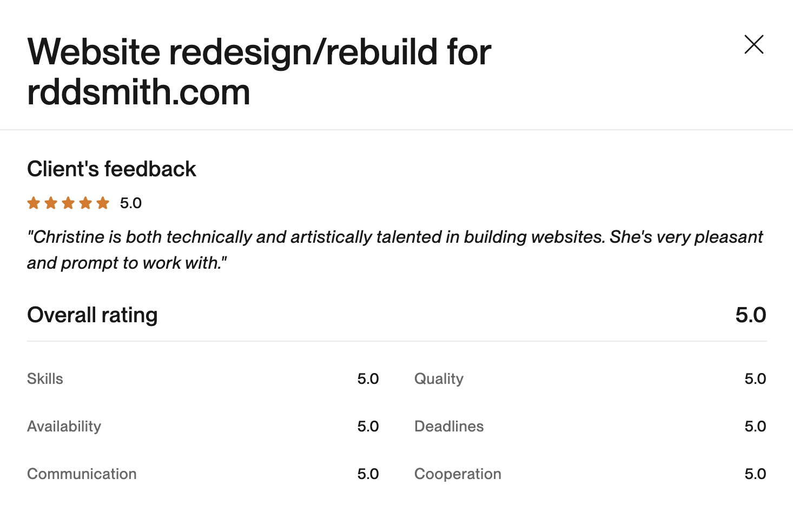Click the Overall rating label

[x=92, y=315]
